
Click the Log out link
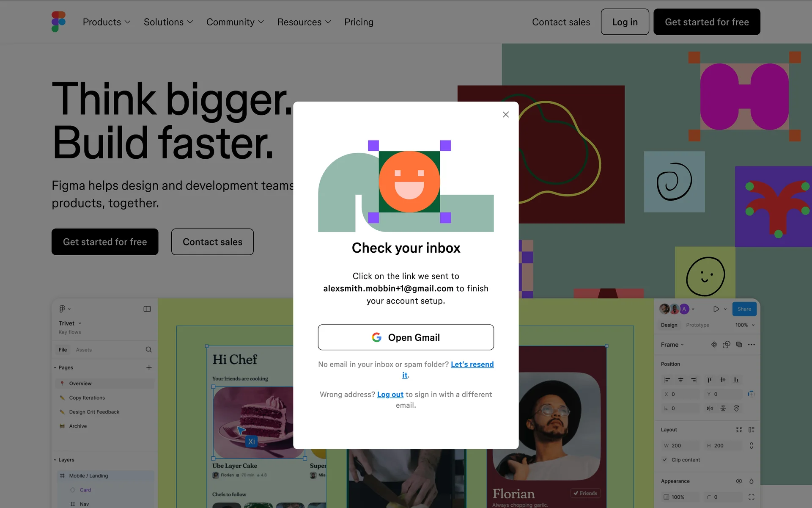[390, 395]
